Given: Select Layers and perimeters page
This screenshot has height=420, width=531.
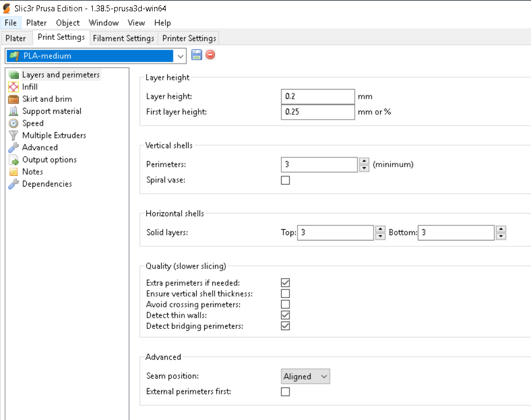Looking at the screenshot, I should 61,75.
